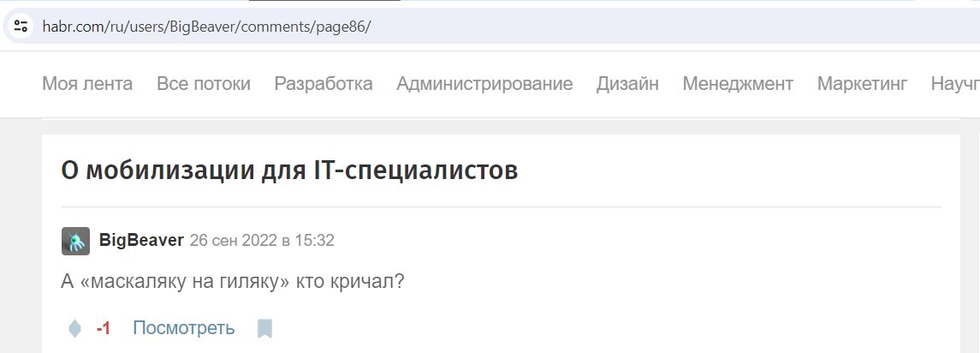Open the Моя лента section

[87, 83]
